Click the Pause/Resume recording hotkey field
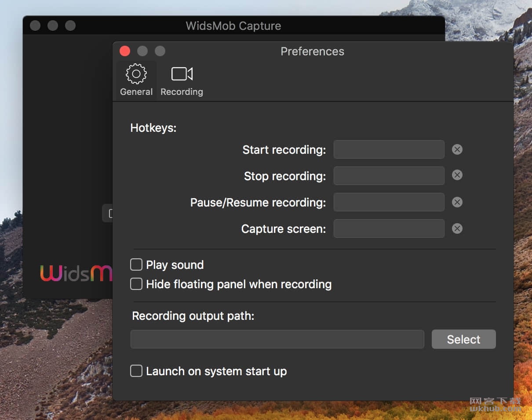The image size is (532, 420). click(389, 202)
